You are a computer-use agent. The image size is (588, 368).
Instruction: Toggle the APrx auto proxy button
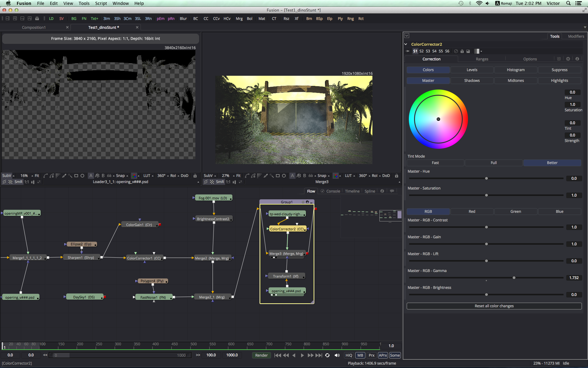383,355
